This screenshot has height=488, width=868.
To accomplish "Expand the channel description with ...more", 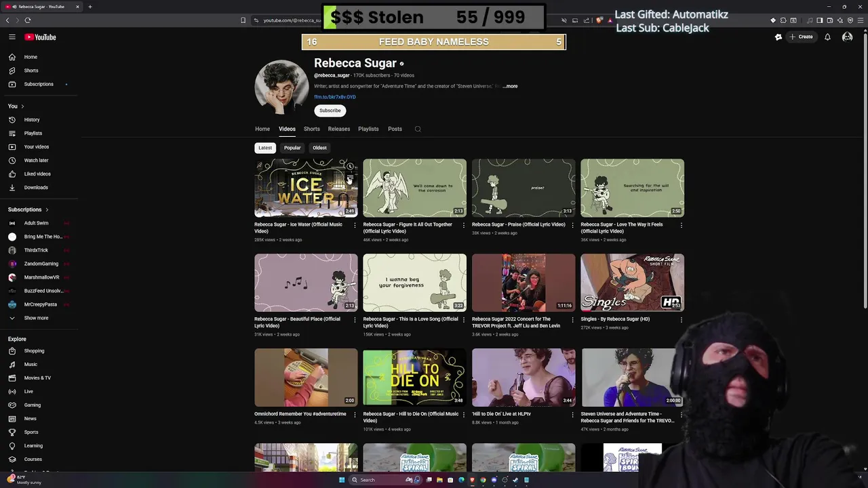I will tap(510, 86).
